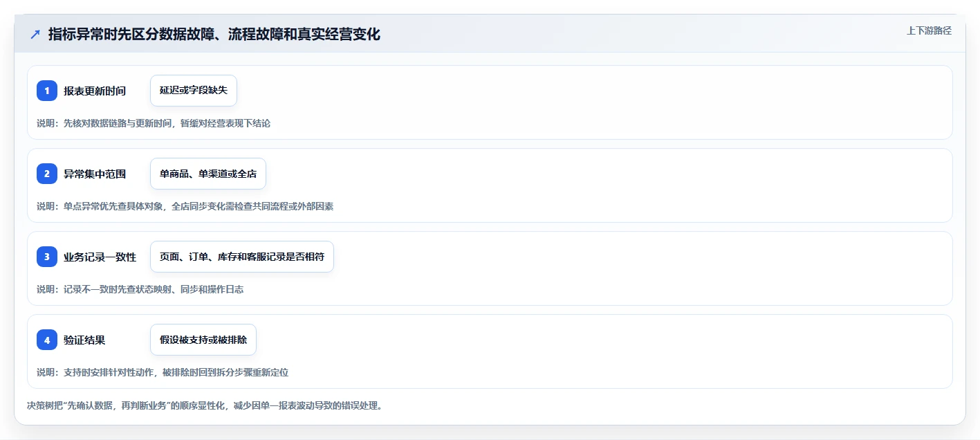
Task: Select the 单商品、单渠道或全店 chip
Action: 208,174
